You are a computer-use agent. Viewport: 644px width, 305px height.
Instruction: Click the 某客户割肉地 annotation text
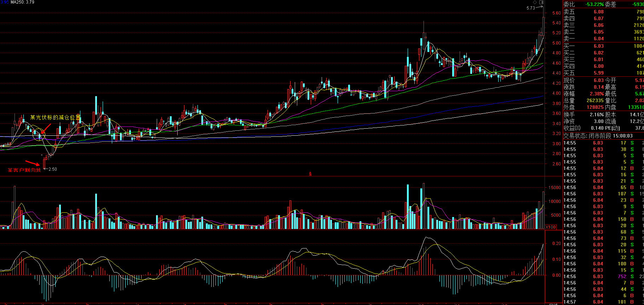(24, 170)
